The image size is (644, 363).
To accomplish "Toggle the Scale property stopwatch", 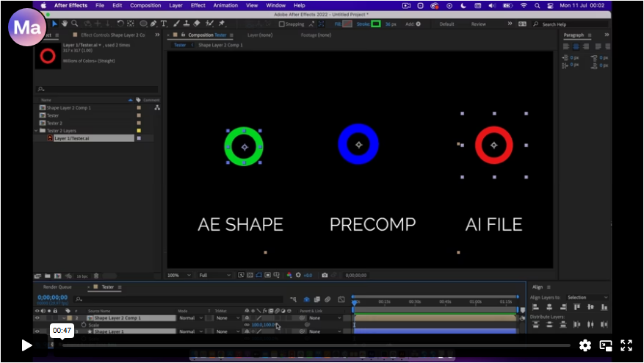I will point(84,324).
